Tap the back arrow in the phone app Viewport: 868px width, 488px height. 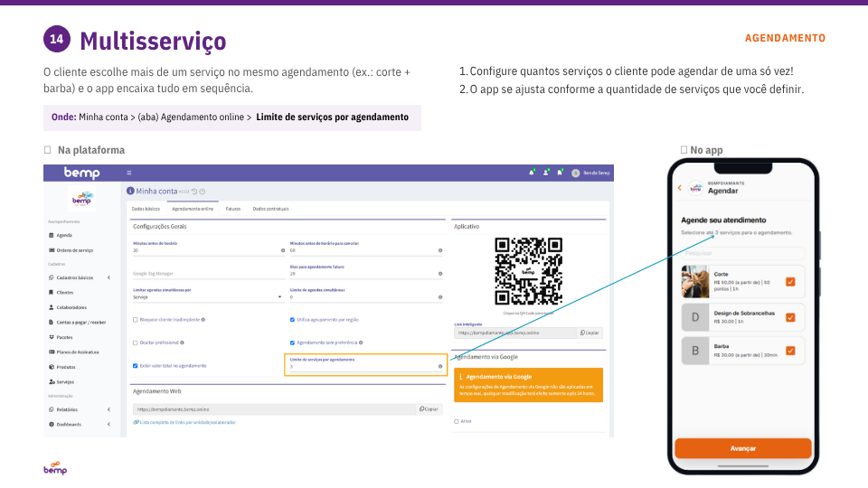(680, 188)
